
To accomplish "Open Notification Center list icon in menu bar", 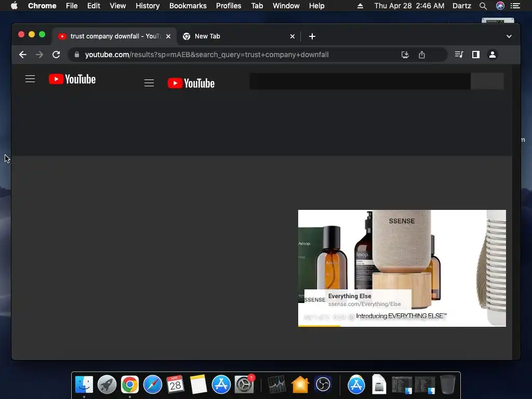I will (515, 6).
